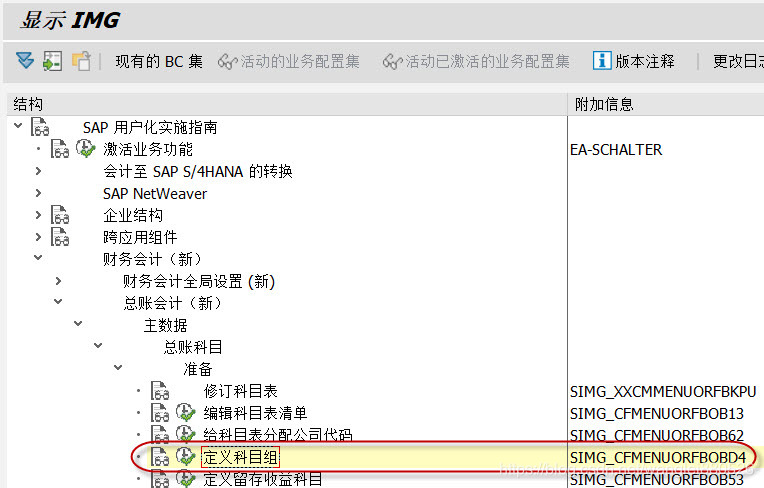This screenshot has height=488, width=764.
Task: Click the blue info icon beside 版本注释
Action: coord(602,61)
